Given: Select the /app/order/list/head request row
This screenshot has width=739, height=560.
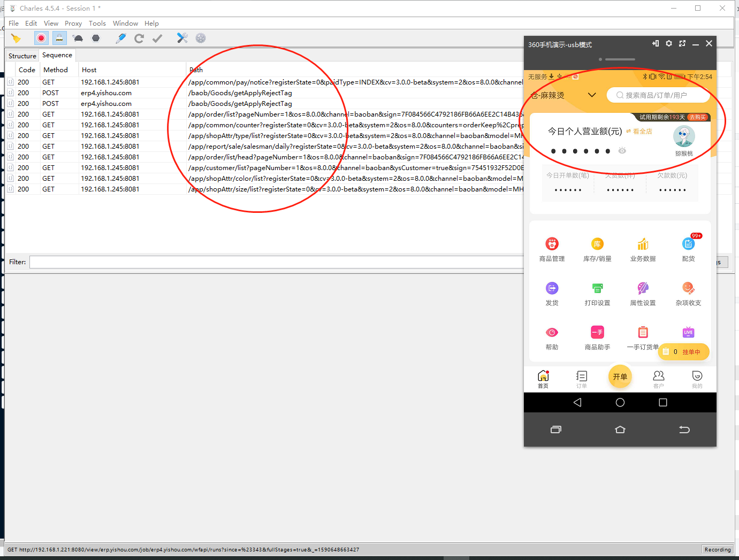Looking at the screenshot, I should 264,157.
